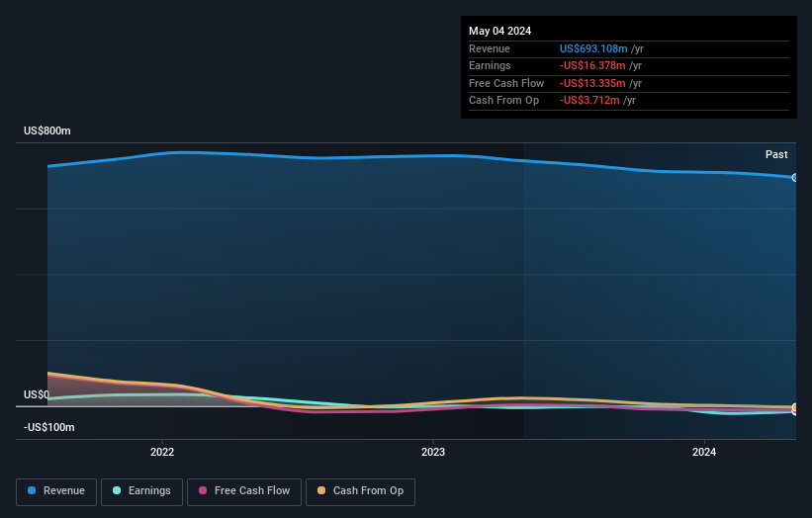Click the Revenue endpoint marker on the blue line

point(795,178)
